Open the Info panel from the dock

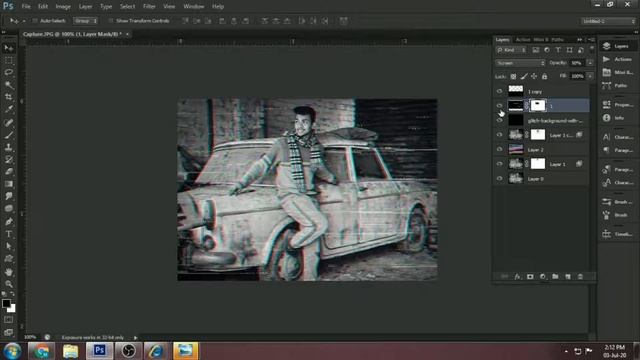(618, 118)
